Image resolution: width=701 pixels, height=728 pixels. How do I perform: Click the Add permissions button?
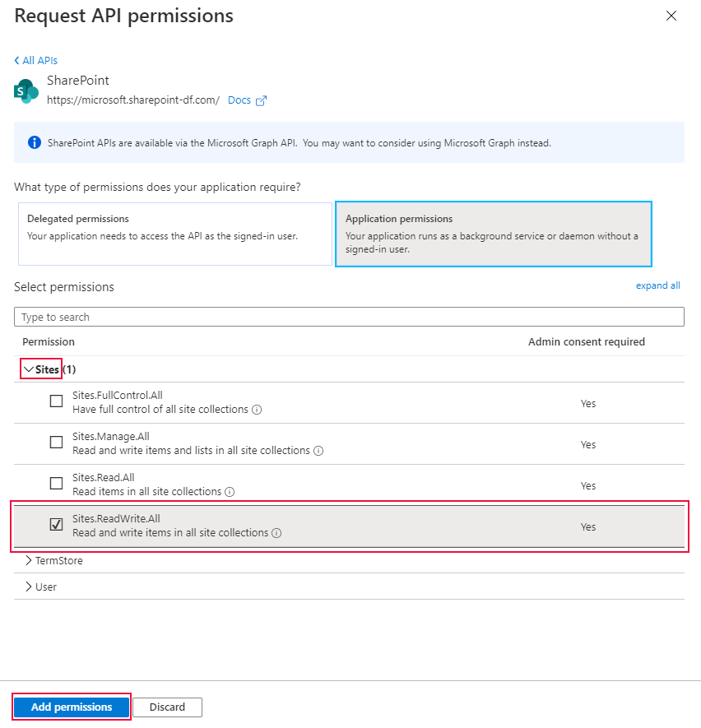click(72, 707)
